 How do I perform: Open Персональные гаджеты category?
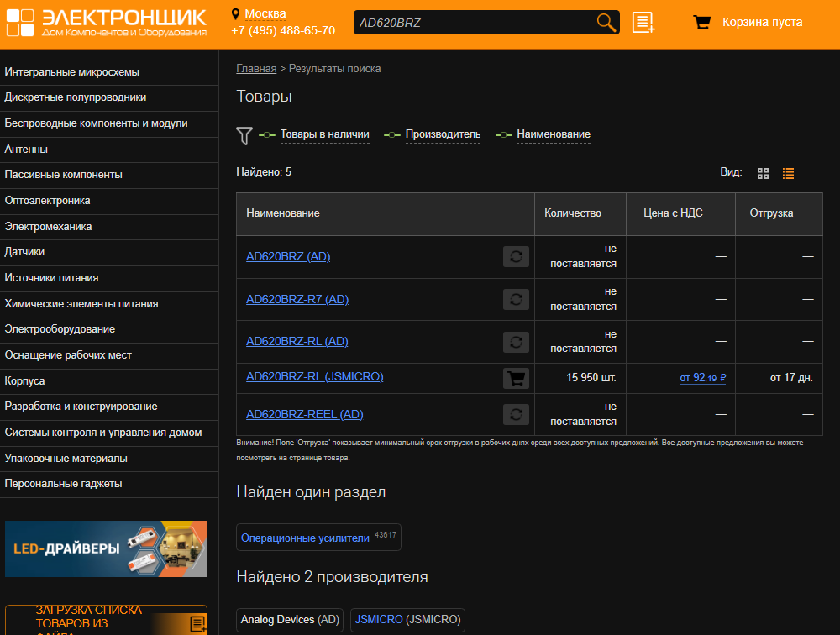pyautogui.click(x=109, y=484)
